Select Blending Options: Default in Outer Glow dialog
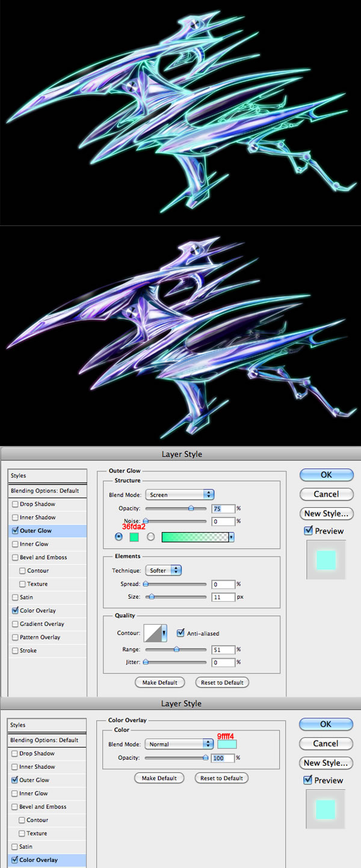Image resolution: width=361 pixels, height=868 pixels. (48, 491)
